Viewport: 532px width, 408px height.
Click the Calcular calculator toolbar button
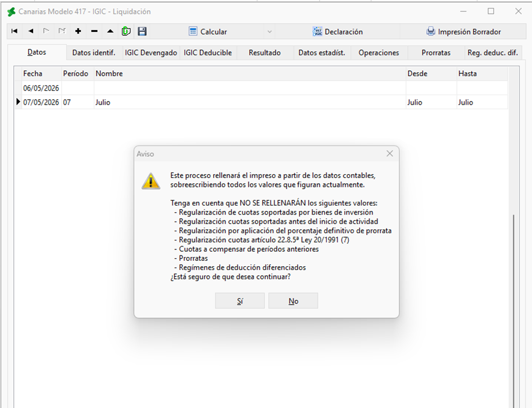[208, 32]
